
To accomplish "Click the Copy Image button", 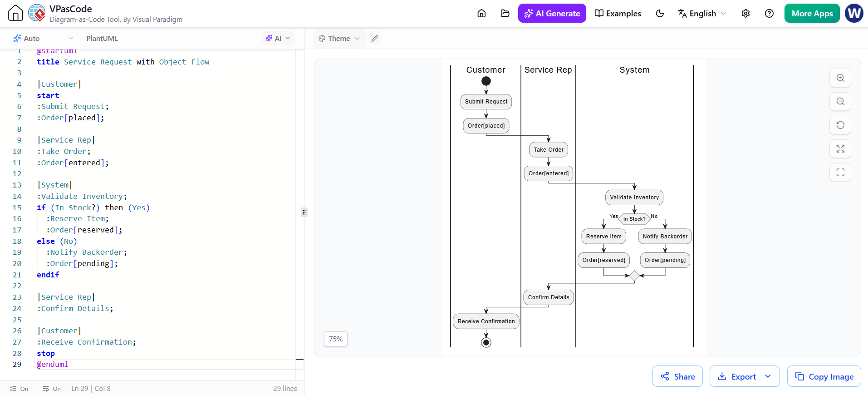I will click(x=824, y=376).
